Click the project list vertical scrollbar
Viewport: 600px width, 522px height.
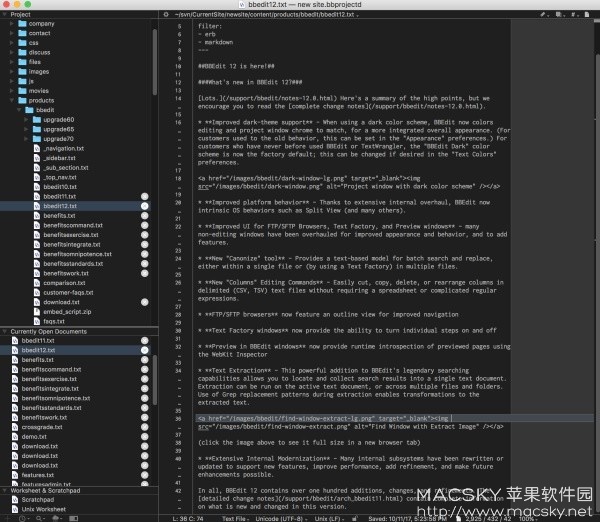[155, 62]
